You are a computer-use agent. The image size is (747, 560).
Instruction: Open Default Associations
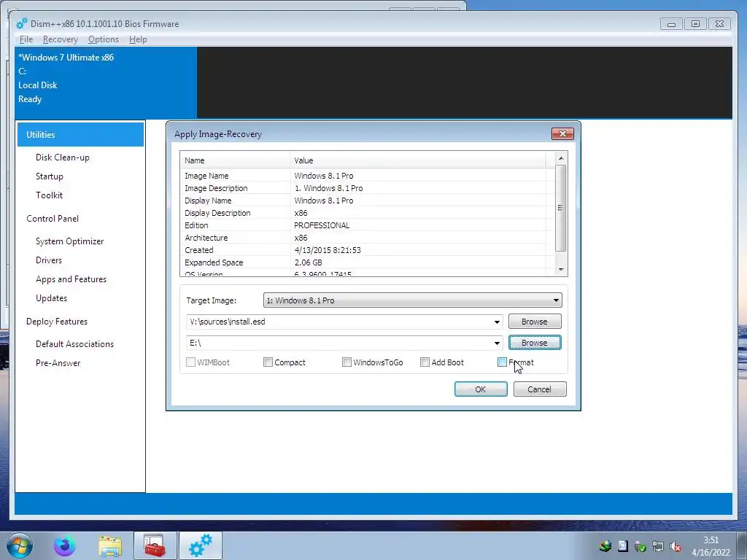pos(75,344)
